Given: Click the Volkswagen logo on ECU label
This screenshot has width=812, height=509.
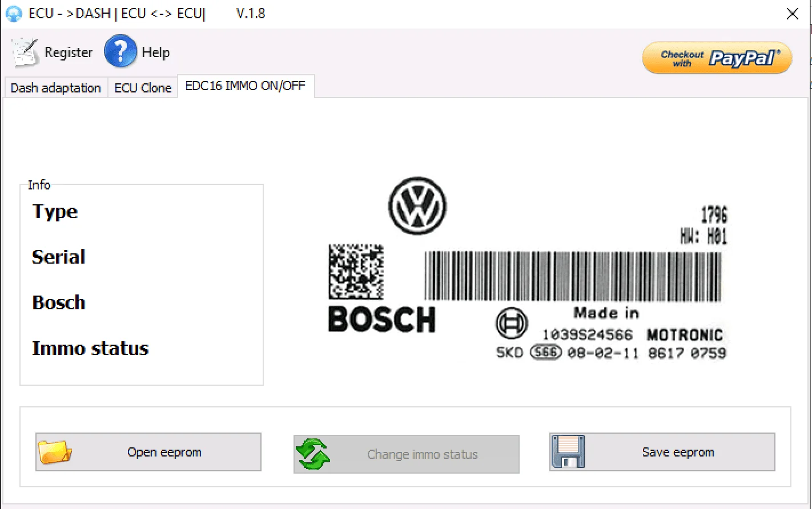Looking at the screenshot, I should (x=417, y=205).
